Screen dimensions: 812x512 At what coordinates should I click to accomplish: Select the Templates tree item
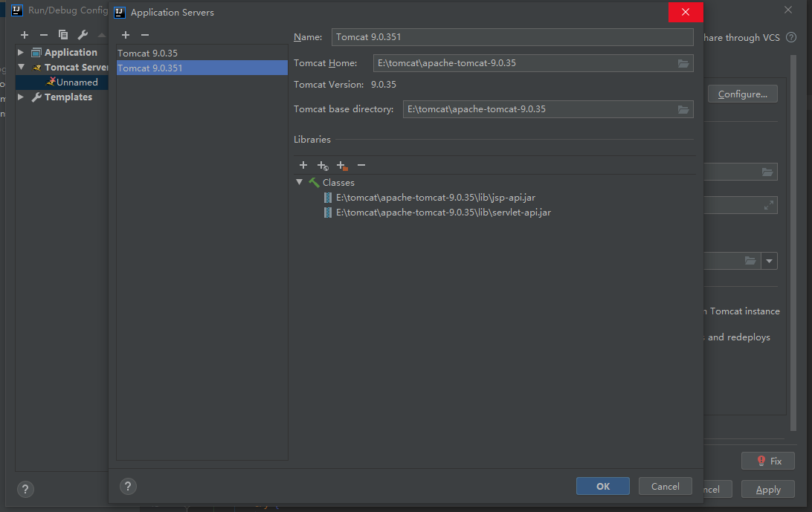68,97
